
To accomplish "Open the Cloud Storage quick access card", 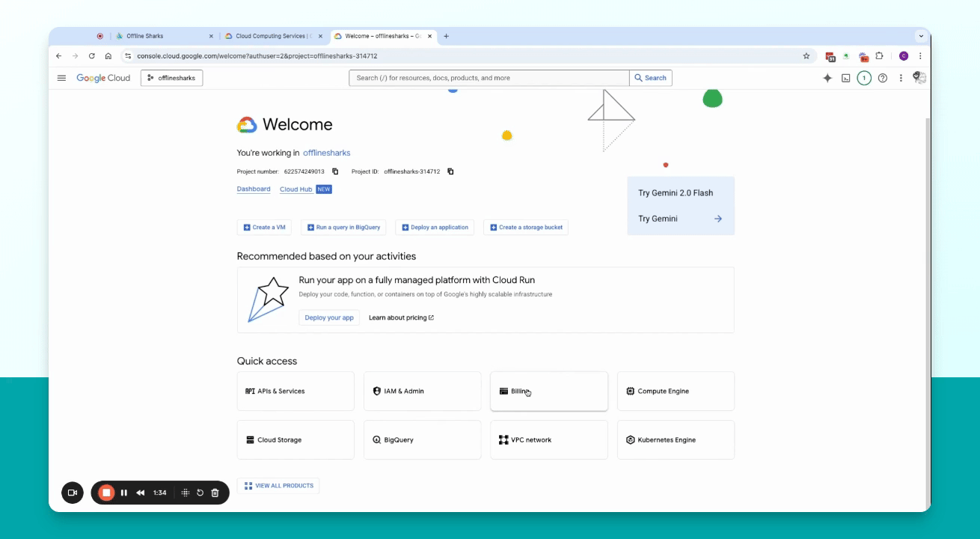I will pos(295,440).
